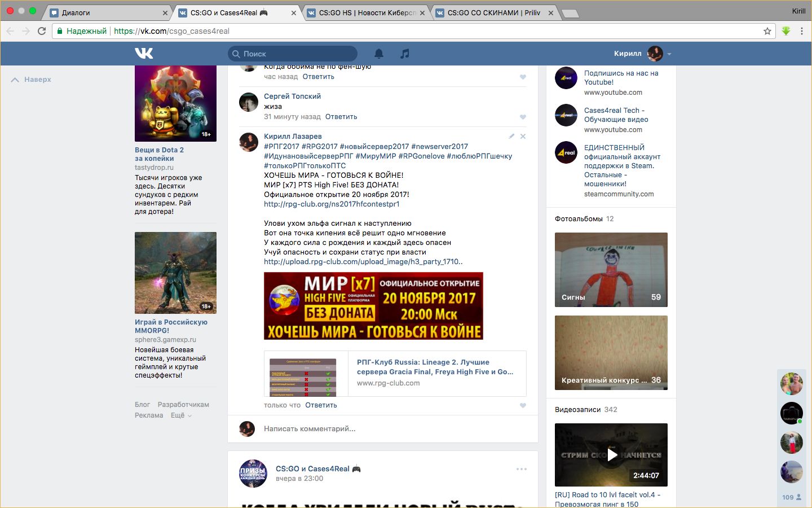Like Сергей Топский's comment
Image resolution: width=812 pixels, height=508 pixels.
pos(523,117)
